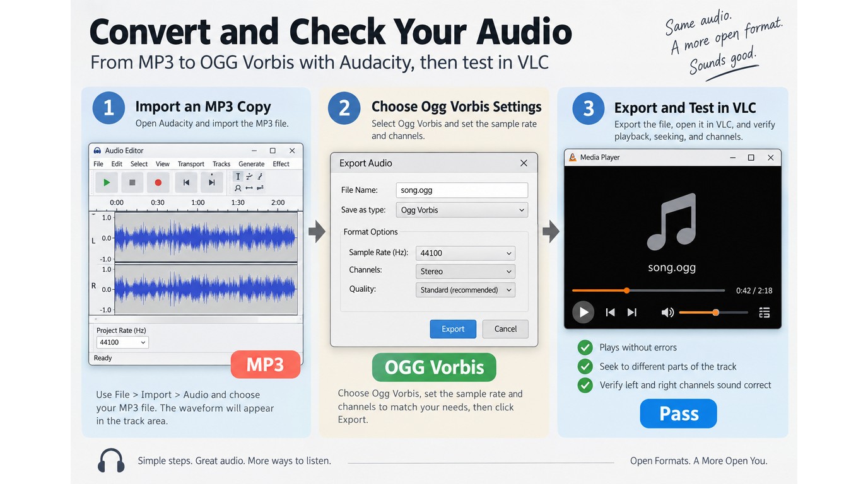Click checkmark beside Plays without errors
The image size is (868, 484).
pyautogui.click(x=585, y=347)
